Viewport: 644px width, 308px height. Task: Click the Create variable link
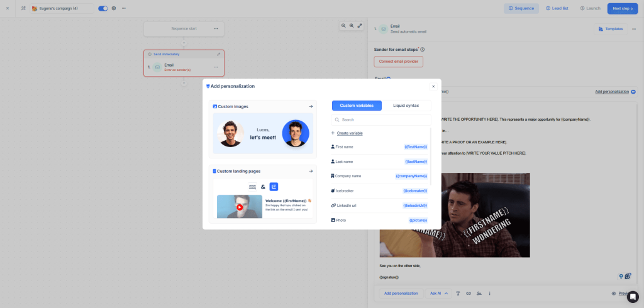(x=350, y=133)
